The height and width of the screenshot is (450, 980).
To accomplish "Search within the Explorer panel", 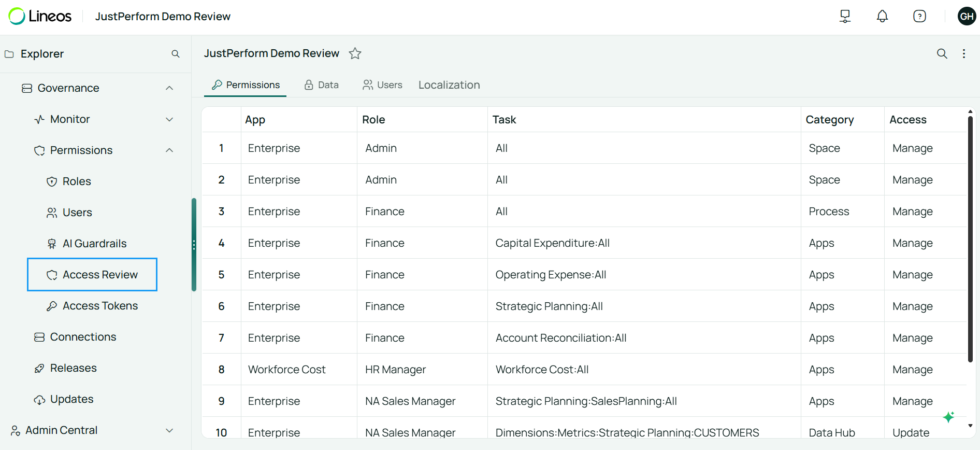I will 176,54.
